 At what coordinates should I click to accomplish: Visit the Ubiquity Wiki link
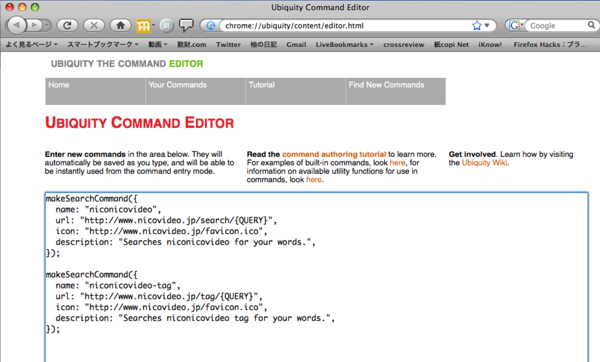484,163
